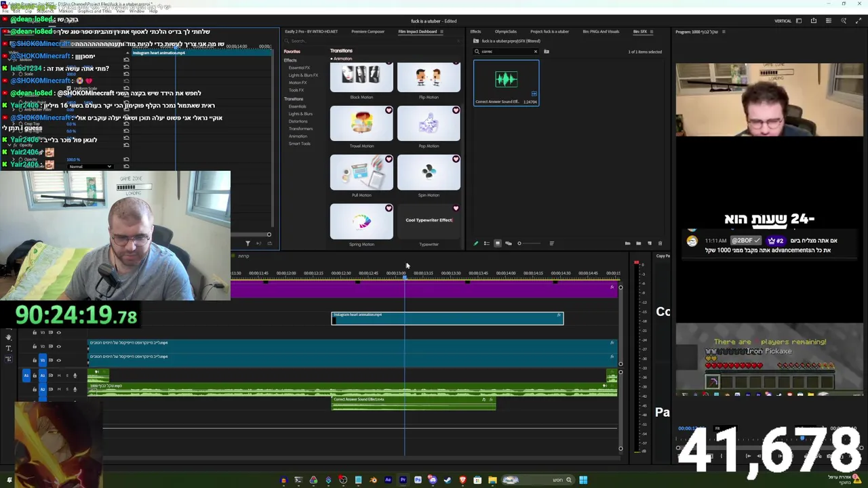Expand the Effects category in Film Impact sidebar
This screenshot has width=868, height=488.
pyautogui.click(x=290, y=60)
